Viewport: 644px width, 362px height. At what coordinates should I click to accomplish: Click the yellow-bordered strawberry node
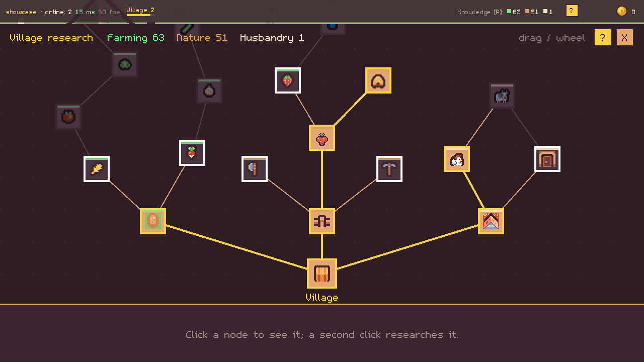322,138
